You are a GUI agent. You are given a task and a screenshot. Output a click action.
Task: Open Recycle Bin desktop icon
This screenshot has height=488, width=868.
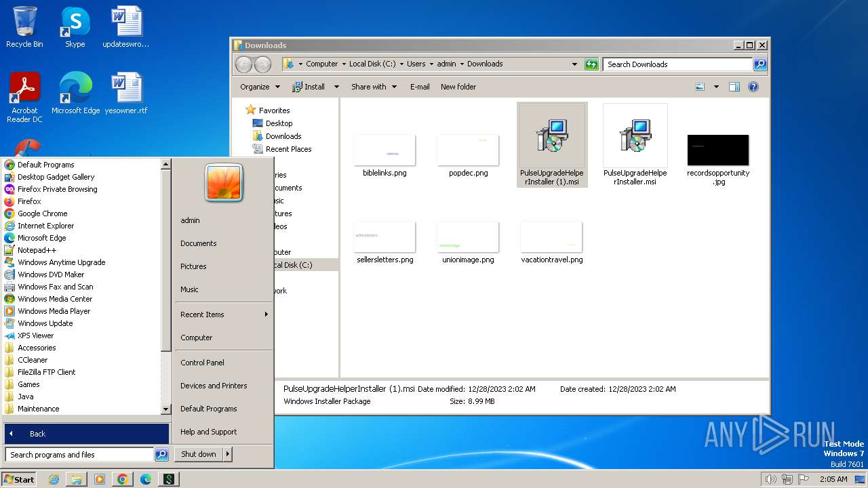point(24,27)
